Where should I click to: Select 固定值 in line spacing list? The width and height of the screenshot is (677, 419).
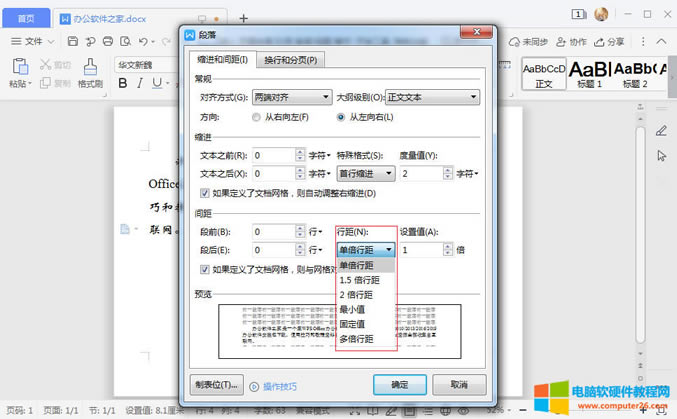[354, 325]
